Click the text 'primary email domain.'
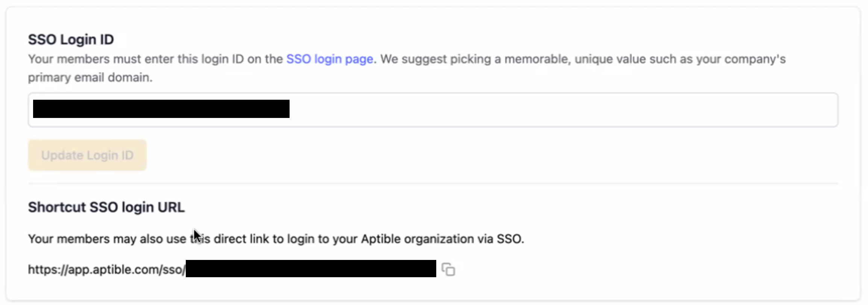 (x=90, y=77)
